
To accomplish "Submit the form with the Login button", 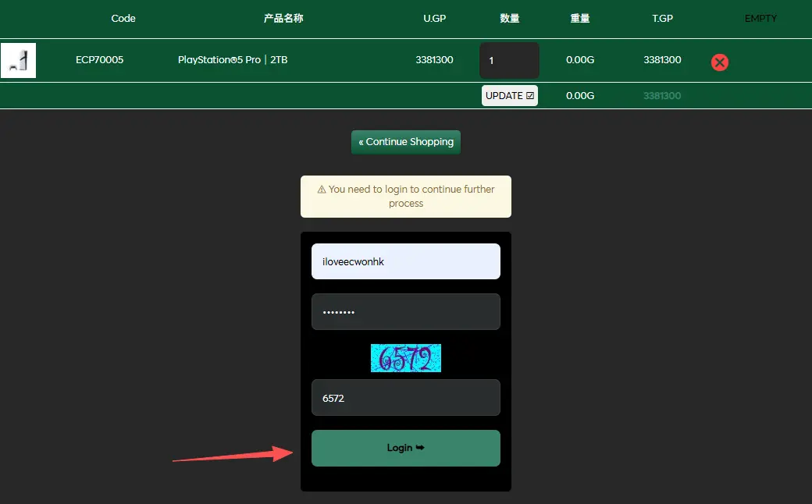I will tap(406, 448).
